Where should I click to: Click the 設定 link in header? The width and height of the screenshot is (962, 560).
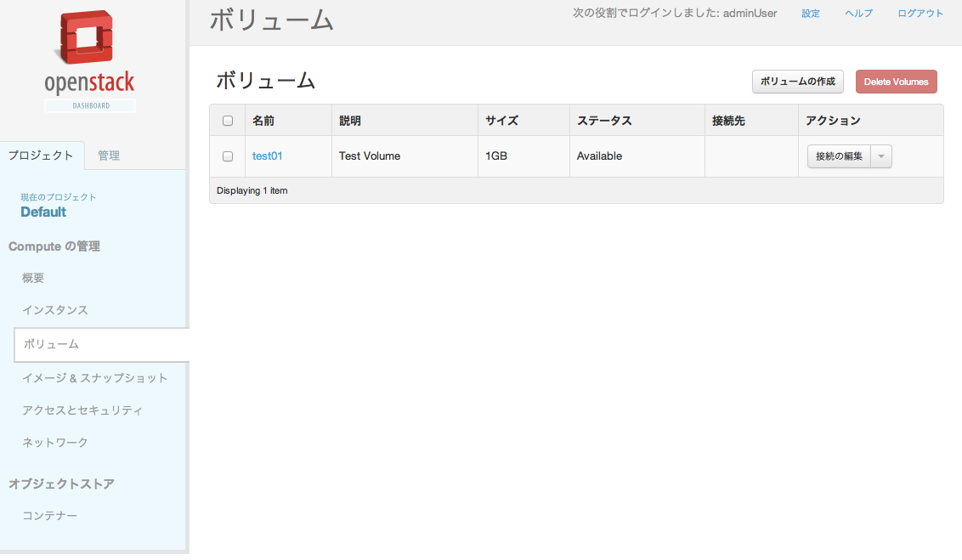[x=811, y=14]
